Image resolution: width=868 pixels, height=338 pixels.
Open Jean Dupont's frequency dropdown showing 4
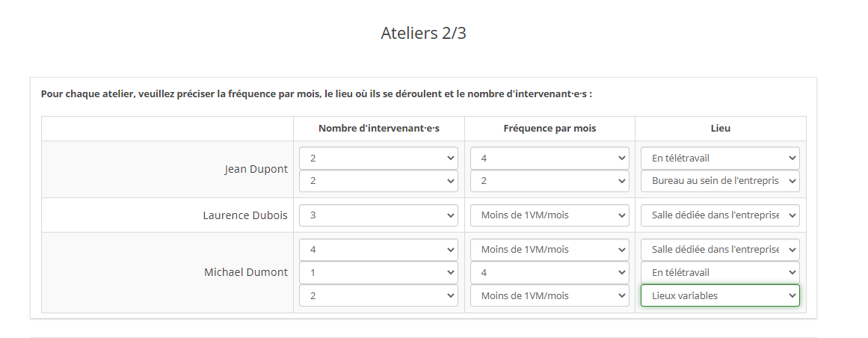click(550, 158)
